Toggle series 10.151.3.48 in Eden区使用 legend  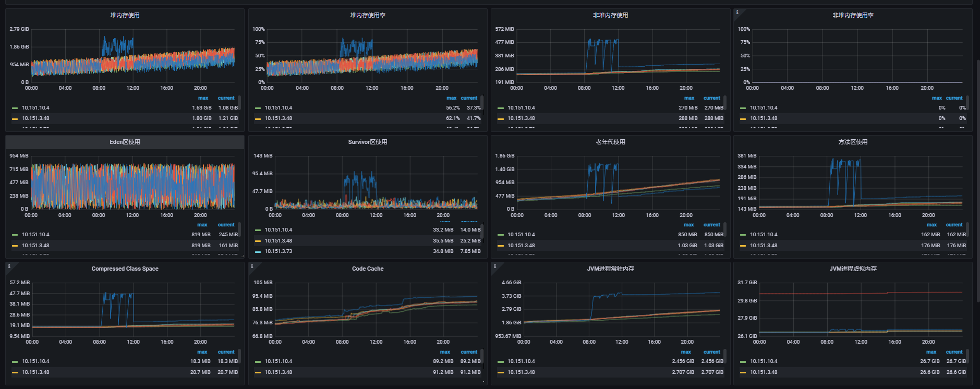[35, 245]
